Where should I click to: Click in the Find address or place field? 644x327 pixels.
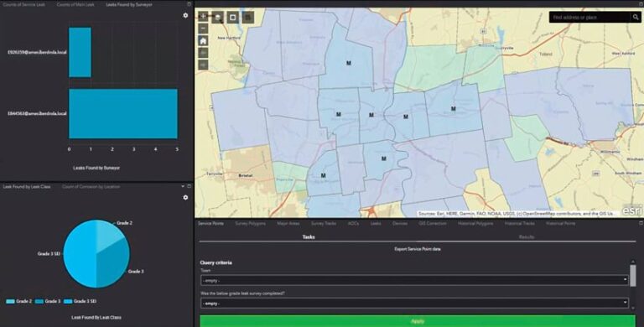click(x=589, y=18)
